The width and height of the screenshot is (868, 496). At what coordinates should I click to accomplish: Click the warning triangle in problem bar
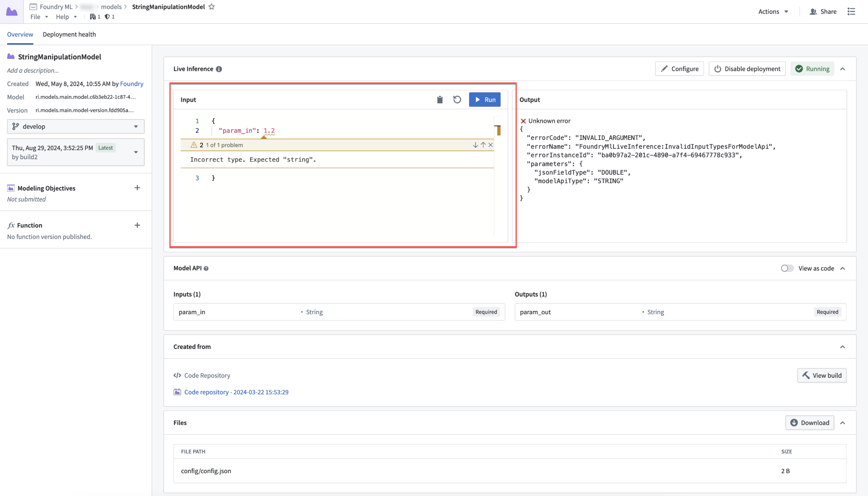194,145
